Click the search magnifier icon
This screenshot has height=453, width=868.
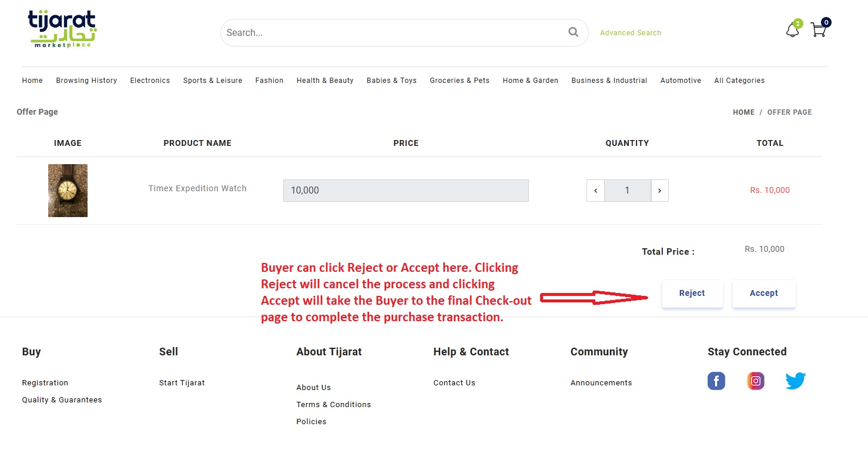click(573, 32)
